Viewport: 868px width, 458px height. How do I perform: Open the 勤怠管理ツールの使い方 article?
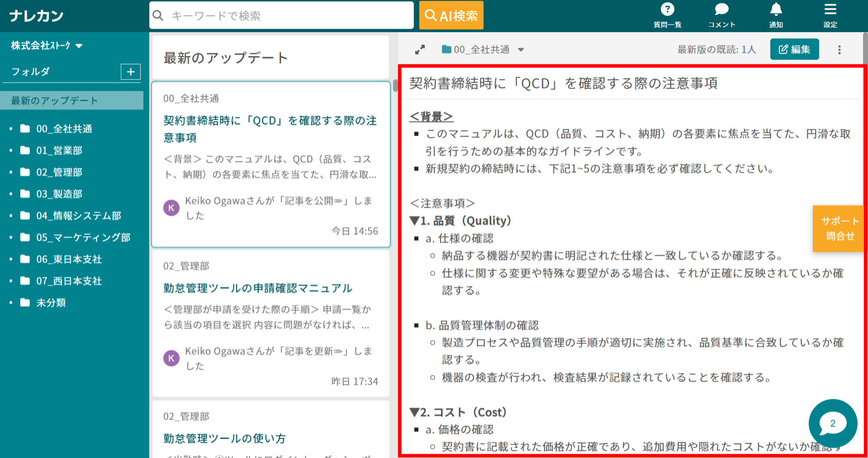(x=224, y=438)
